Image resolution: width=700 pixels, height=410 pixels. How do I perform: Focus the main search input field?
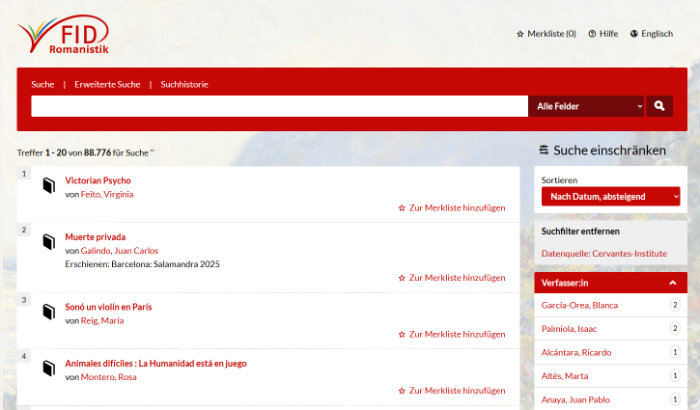coord(279,106)
